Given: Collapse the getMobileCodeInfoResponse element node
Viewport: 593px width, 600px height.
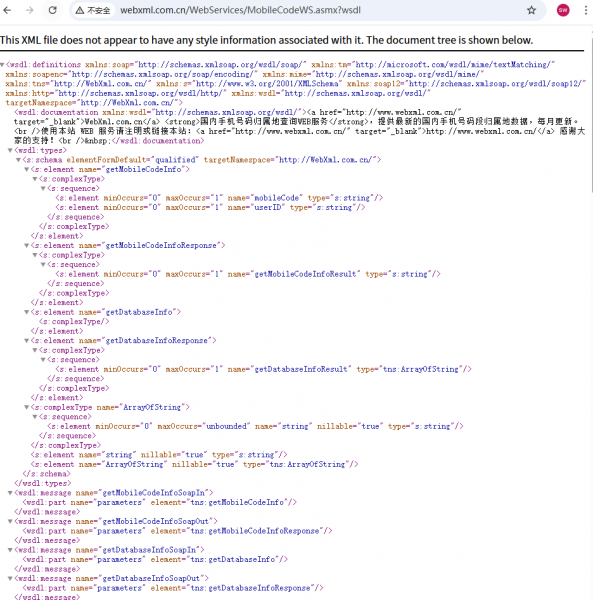Looking at the screenshot, I should pos(27,246).
